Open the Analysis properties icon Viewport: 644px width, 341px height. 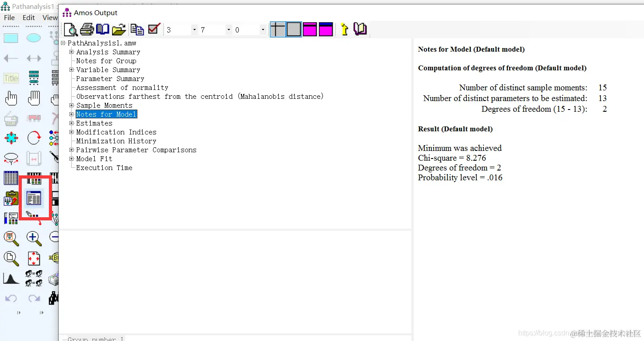point(34,179)
